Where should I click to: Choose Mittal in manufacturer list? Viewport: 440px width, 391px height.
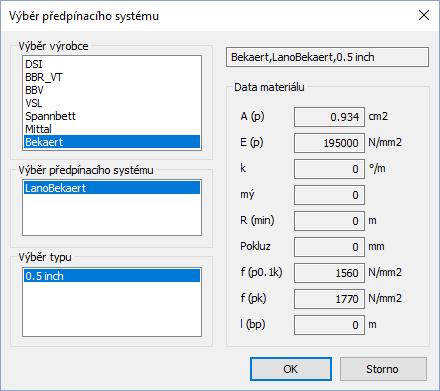coord(112,129)
